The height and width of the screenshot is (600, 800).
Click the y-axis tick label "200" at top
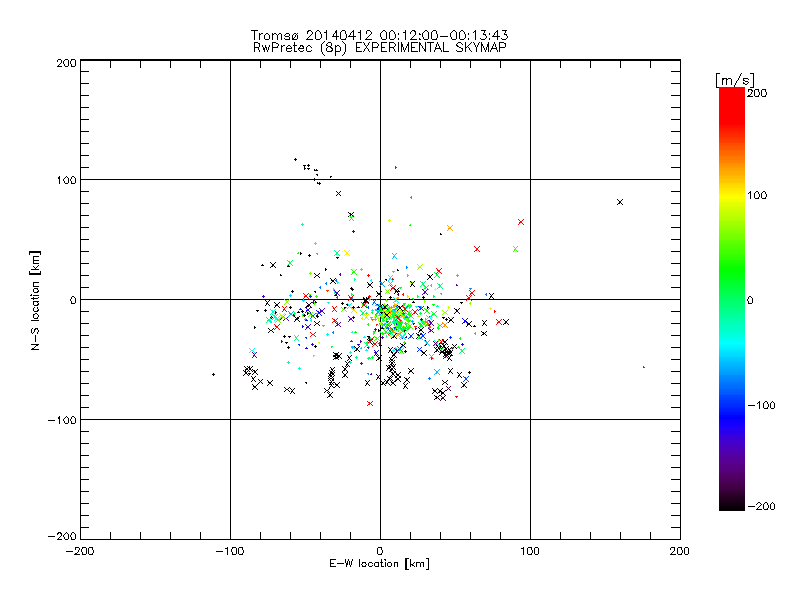66,63
